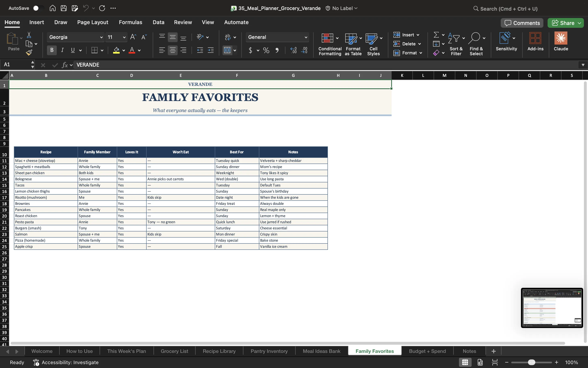The height and width of the screenshot is (368, 588).
Task: Click the Increase Decimal icon
Action: [x=294, y=50]
